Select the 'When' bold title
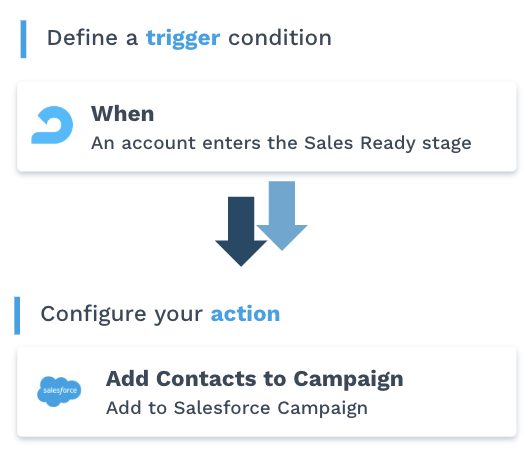Image resolution: width=532 pixels, height=452 pixels. (x=122, y=113)
